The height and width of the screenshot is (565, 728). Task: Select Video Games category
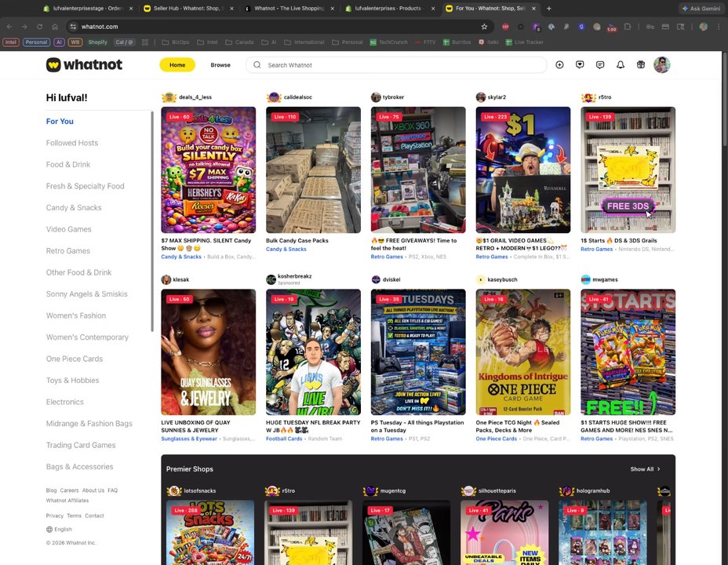(x=69, y=229)
